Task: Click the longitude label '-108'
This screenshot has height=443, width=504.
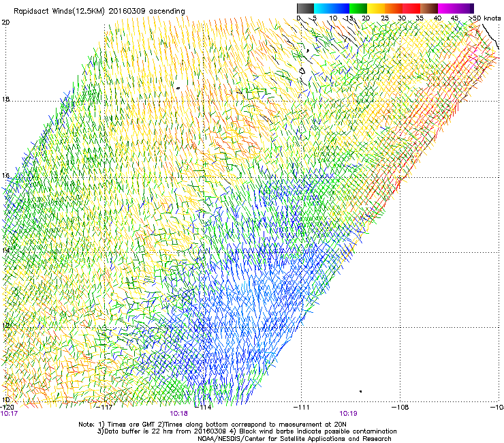Action: 400,408
